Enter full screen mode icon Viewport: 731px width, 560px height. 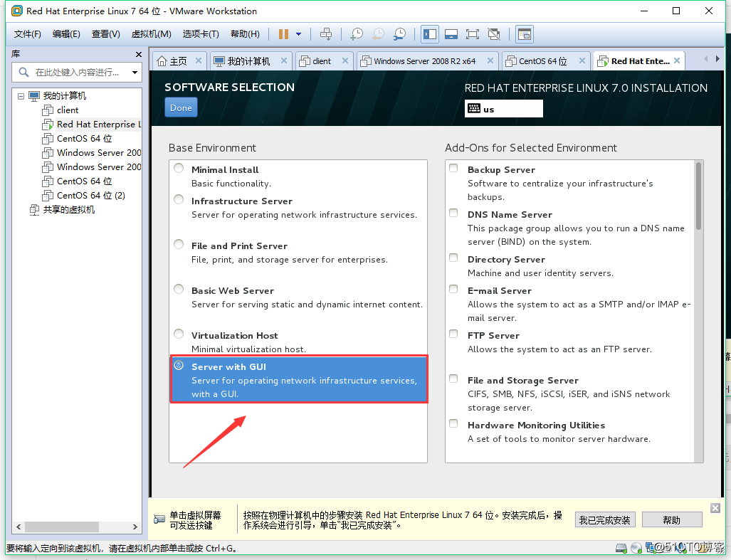click(x=472, y=34)
